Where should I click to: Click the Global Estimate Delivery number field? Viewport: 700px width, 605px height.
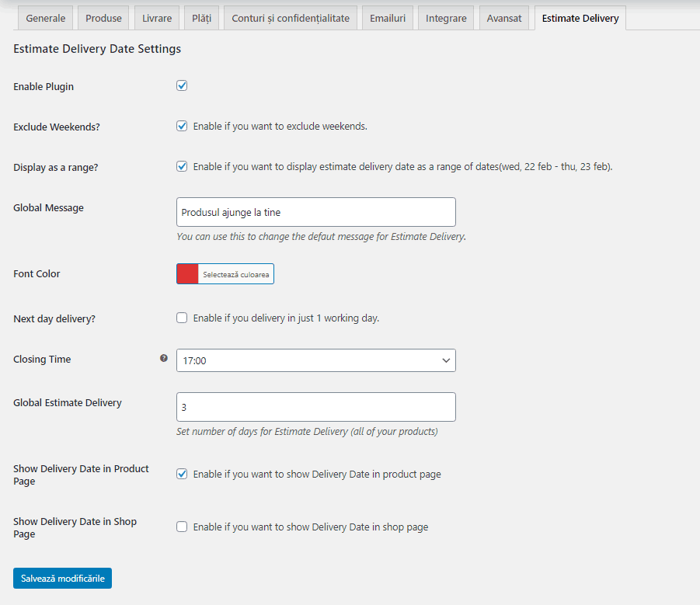316,407
